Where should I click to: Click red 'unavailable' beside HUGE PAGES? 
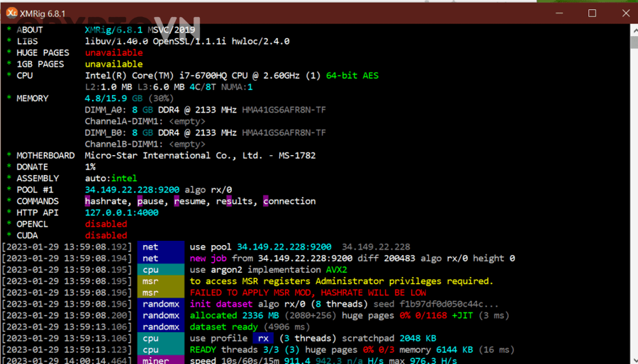tap(113, 52)
